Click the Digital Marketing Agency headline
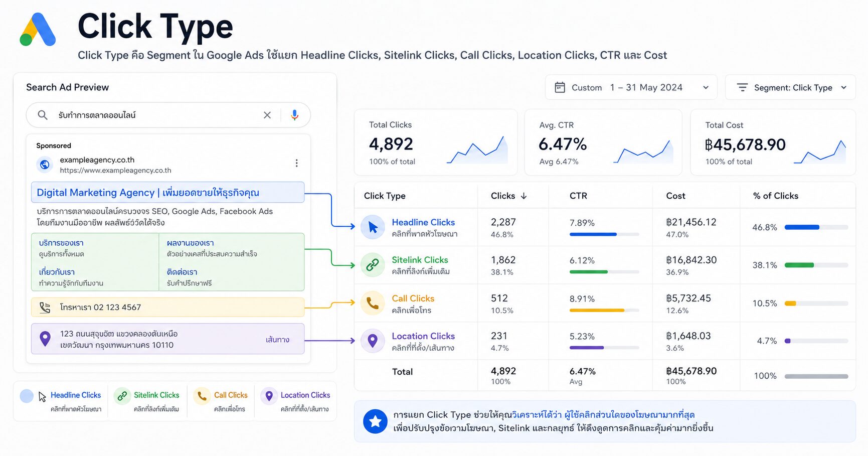 pyautogui.click(x=148, y=193)
